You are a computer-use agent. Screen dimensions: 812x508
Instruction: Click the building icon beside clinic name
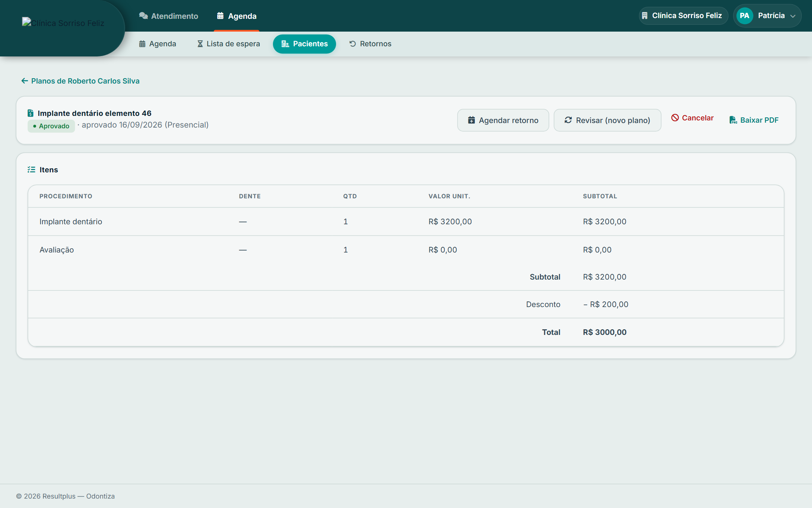tap(645, 16)
